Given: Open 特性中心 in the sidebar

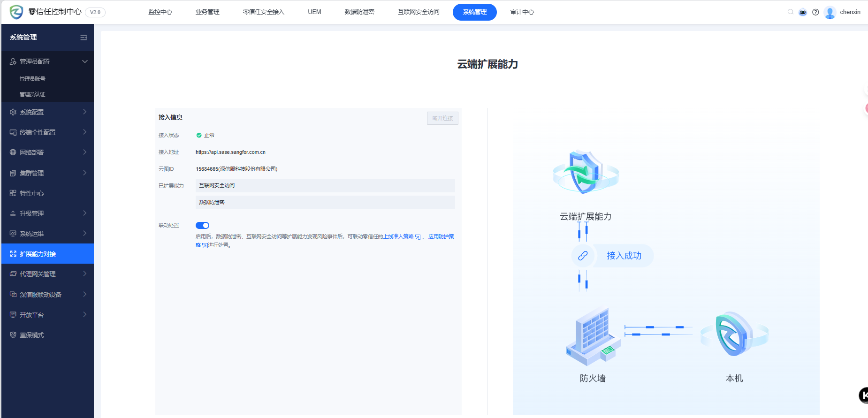Looking at the screenshot, I should click(32, 193).
